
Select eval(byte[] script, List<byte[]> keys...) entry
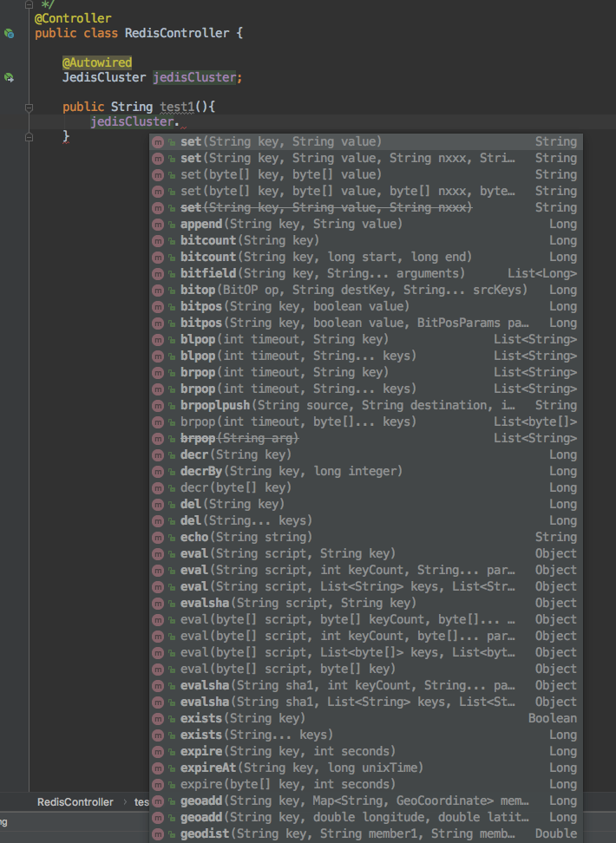pyautogui.click(x=366, y=653)
